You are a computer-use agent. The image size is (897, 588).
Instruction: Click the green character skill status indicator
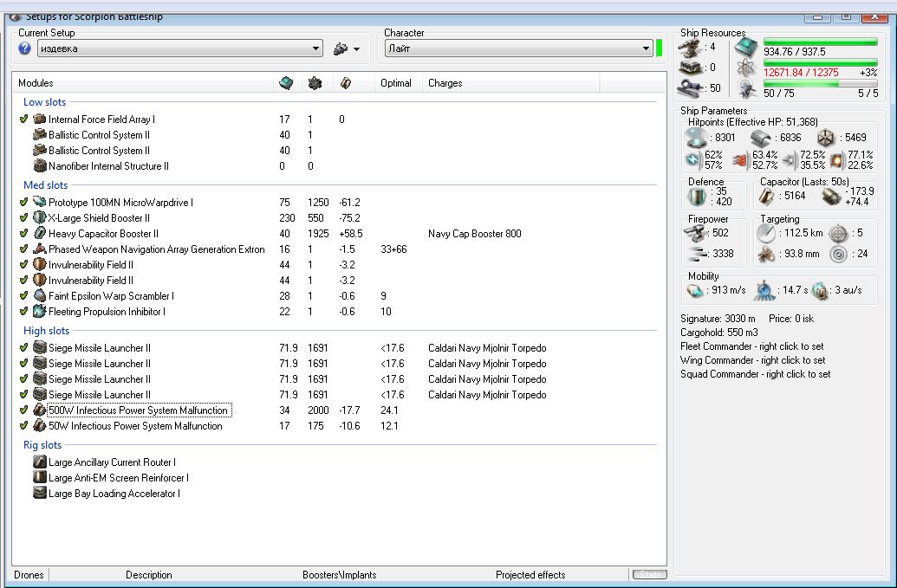tap(660, 48)
